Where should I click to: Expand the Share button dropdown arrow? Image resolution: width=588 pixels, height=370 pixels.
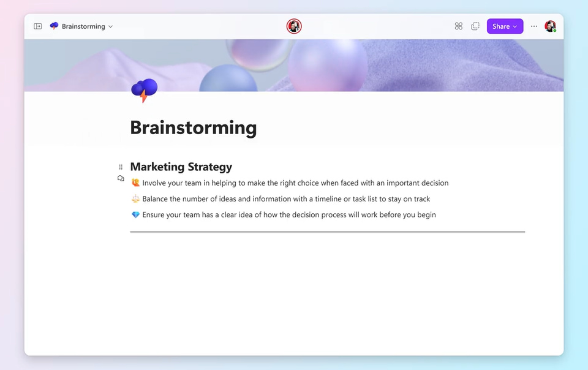515,27
